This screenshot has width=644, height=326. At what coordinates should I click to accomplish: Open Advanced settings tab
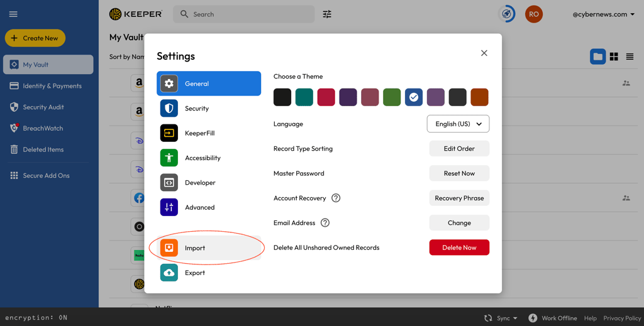pyautogui.click(x=209, y=207)
